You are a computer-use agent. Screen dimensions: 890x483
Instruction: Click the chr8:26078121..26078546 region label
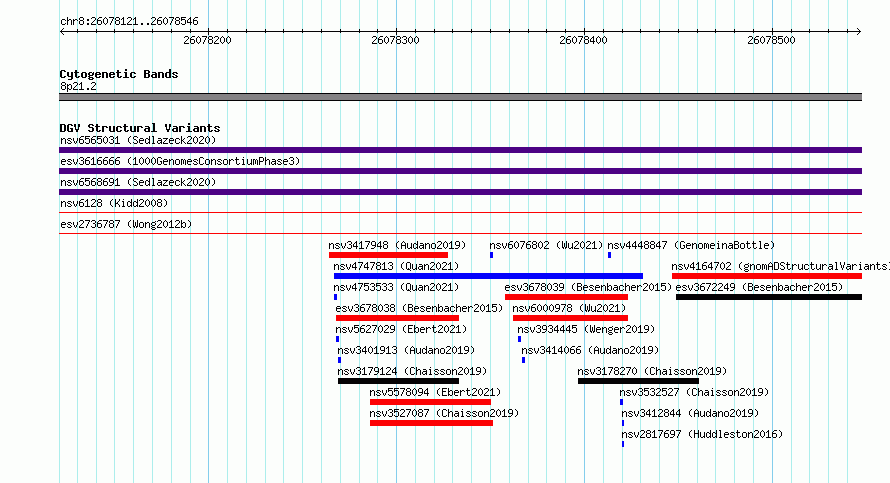pos(129,22)
